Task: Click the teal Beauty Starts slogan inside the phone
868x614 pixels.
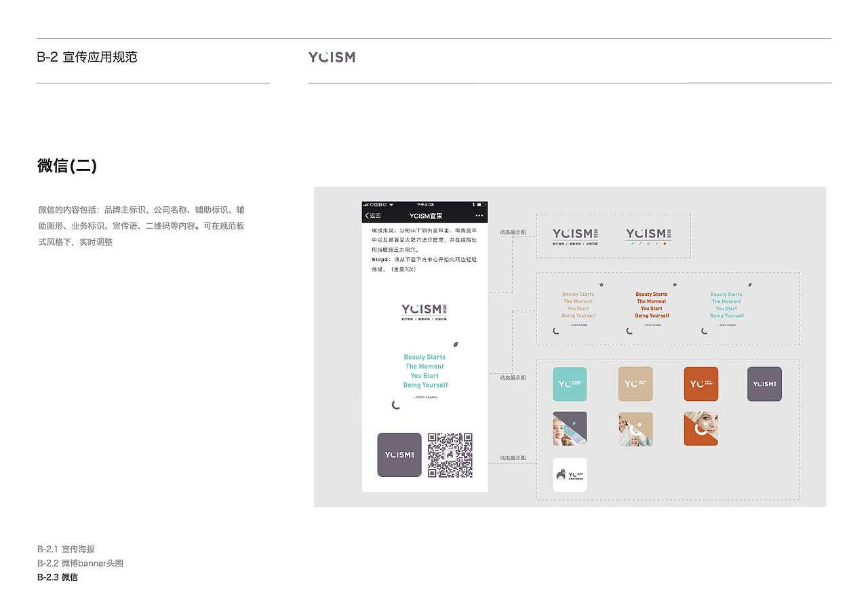Action: (x=425, y=371)
